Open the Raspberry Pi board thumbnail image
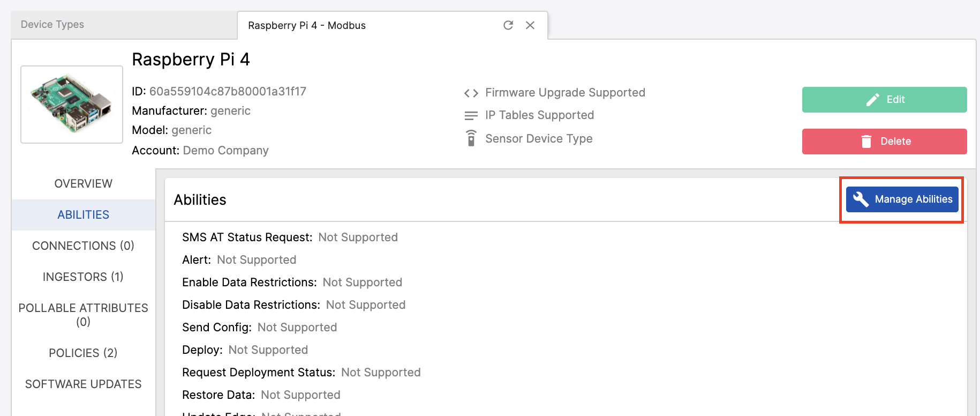The image size is (980, 416). click(72, 105)
